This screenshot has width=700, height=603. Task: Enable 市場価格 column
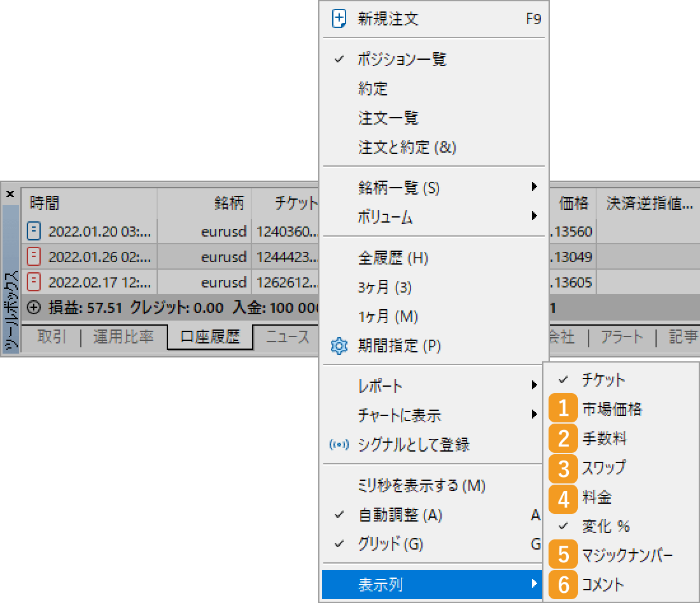point(622,409)
